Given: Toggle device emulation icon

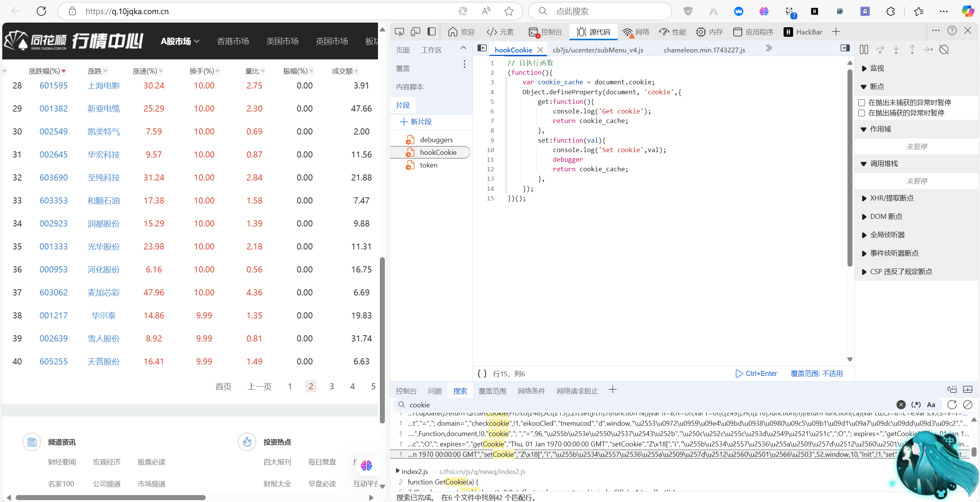Looking at the screenshot, I should [416, 32].
